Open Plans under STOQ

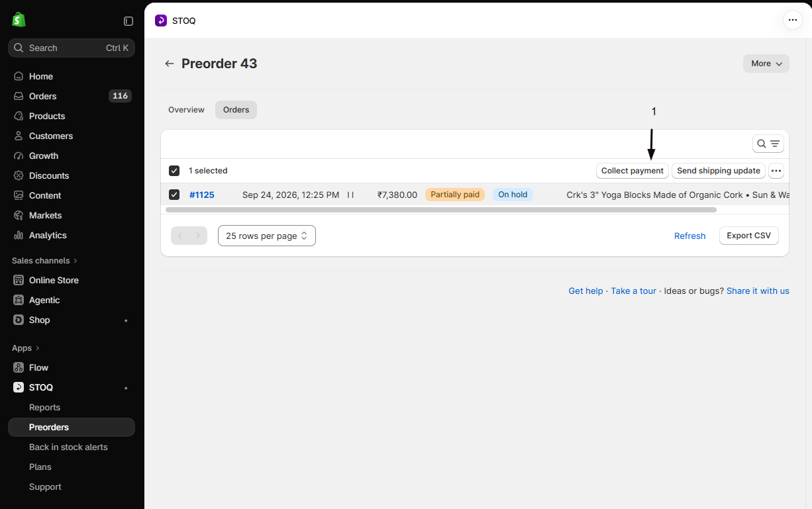click(40, 467)
